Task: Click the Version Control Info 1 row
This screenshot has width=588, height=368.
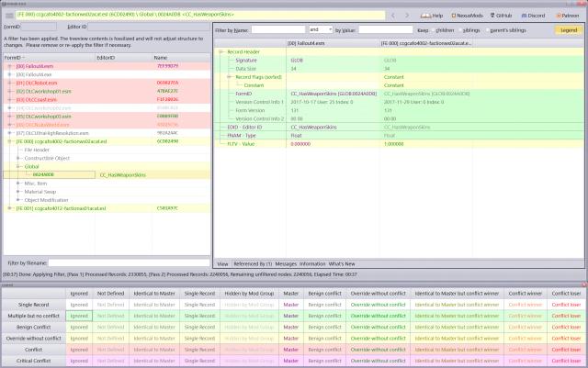Action: point(399,102)
